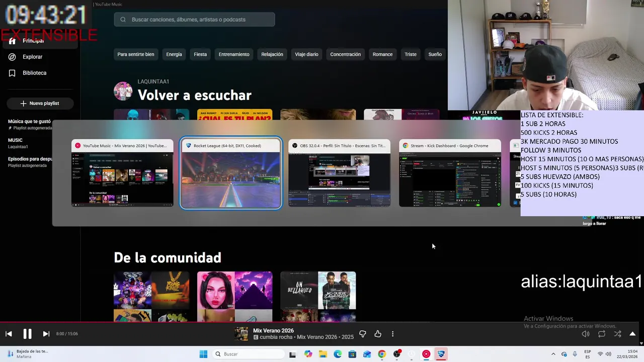This screenshot has height=362, width=644.
Task: Select the Energía mood chip
Action: 174,54
